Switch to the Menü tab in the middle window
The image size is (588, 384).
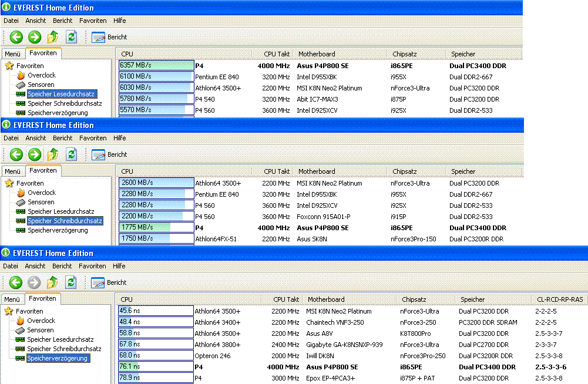pyautogui.click(x=13, y=171)
